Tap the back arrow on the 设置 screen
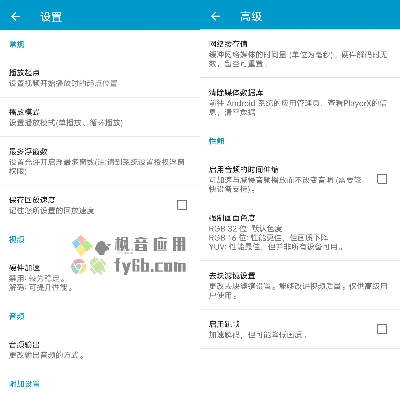The height and width of the screenshot is (404, 400). coord(15,16)
